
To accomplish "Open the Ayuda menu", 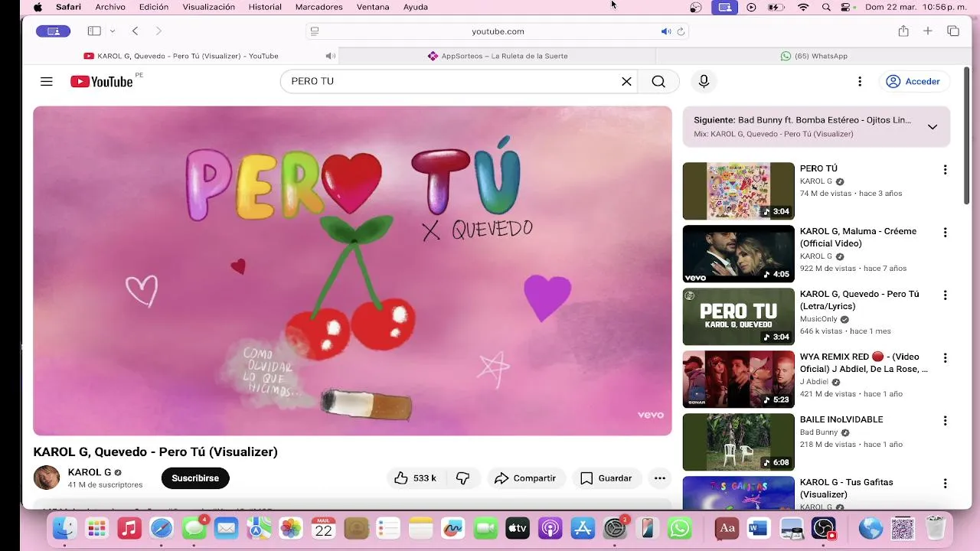I will [416, 7].
